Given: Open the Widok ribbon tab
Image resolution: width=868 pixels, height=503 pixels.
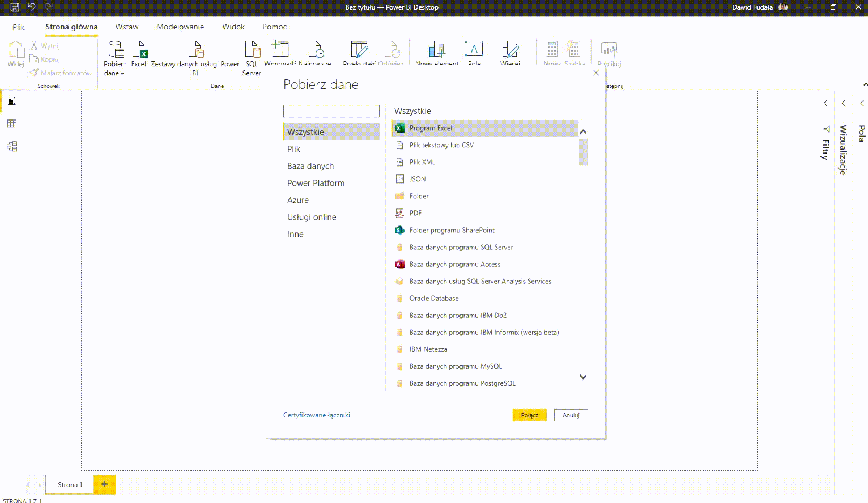Looking at the screenshot, I should coord(233,27).
